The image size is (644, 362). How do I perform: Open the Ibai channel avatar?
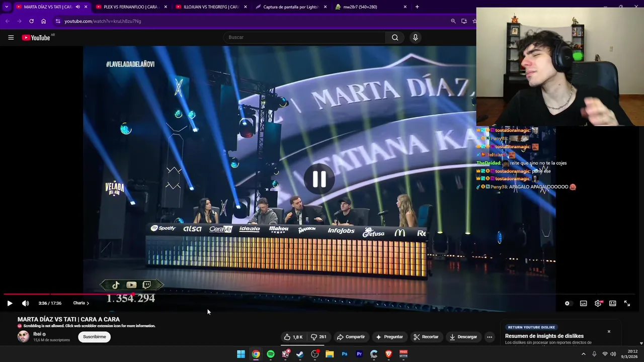(x=23, y=337)
